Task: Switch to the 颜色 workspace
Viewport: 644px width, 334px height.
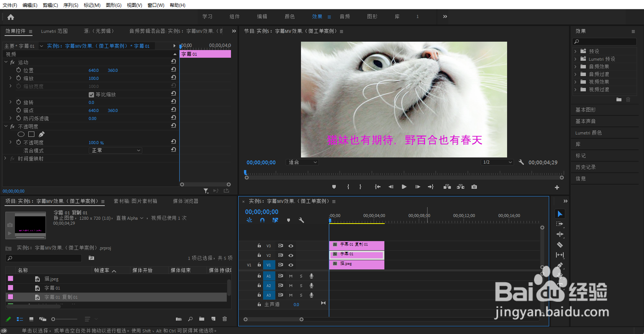Action: point(289,16)
